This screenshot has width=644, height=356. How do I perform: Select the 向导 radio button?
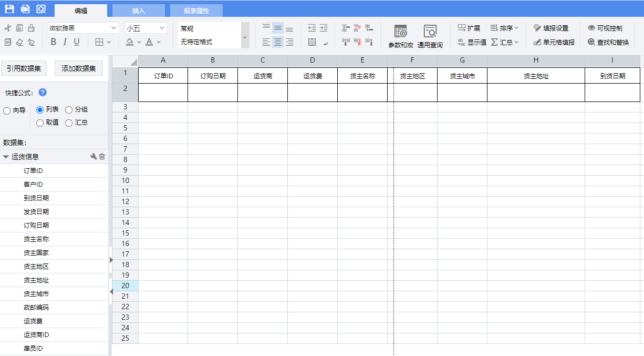[x=7, y=111]
